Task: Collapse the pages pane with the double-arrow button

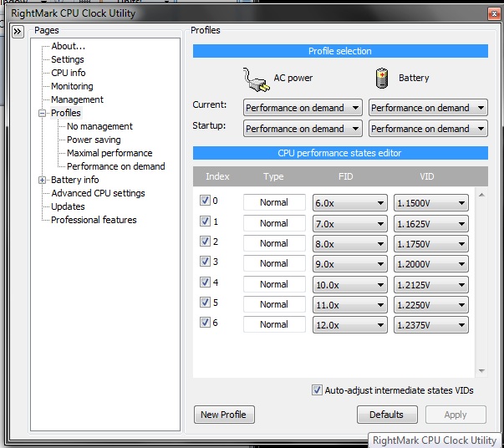Action: [x=18, y=32]
